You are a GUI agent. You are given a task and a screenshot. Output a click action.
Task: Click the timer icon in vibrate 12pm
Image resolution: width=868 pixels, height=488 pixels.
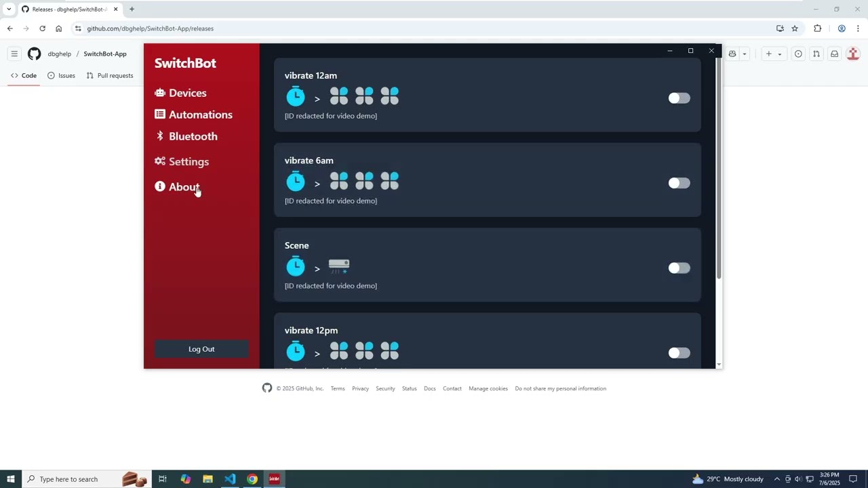[296, 350]
